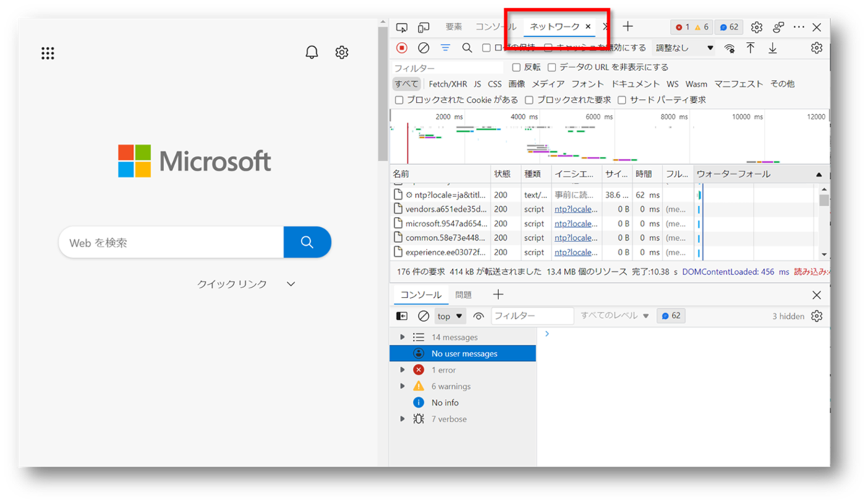868x504 pixels.
Task: Toggle the network filter funnel icon
Action: [x=446, y=48]
